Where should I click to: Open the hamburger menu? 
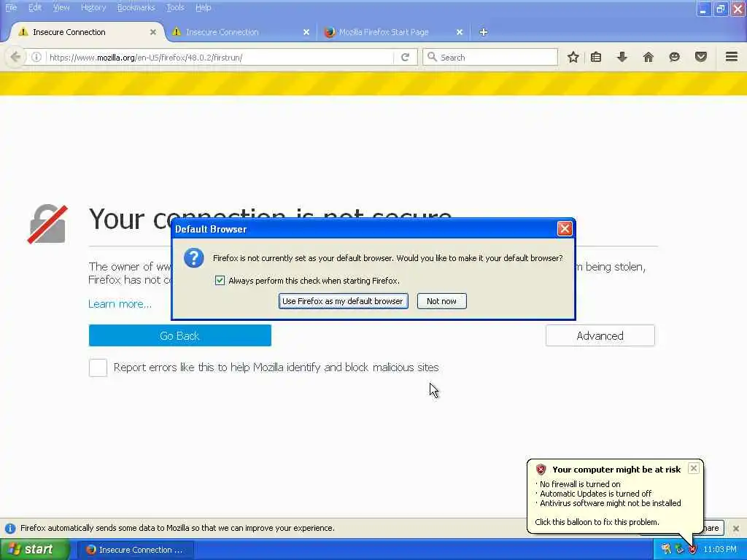pos(732,57)
